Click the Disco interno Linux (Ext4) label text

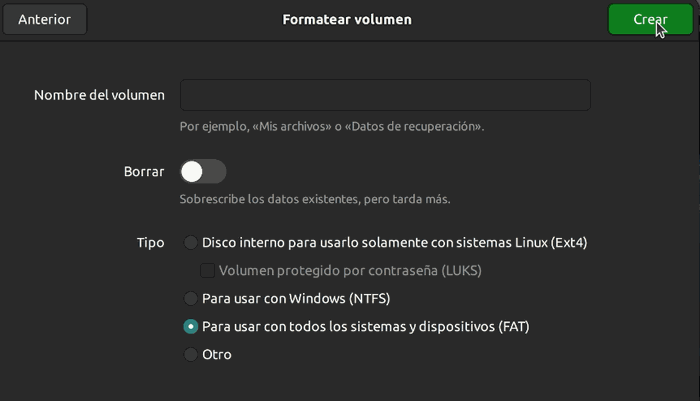coord(394,242)
